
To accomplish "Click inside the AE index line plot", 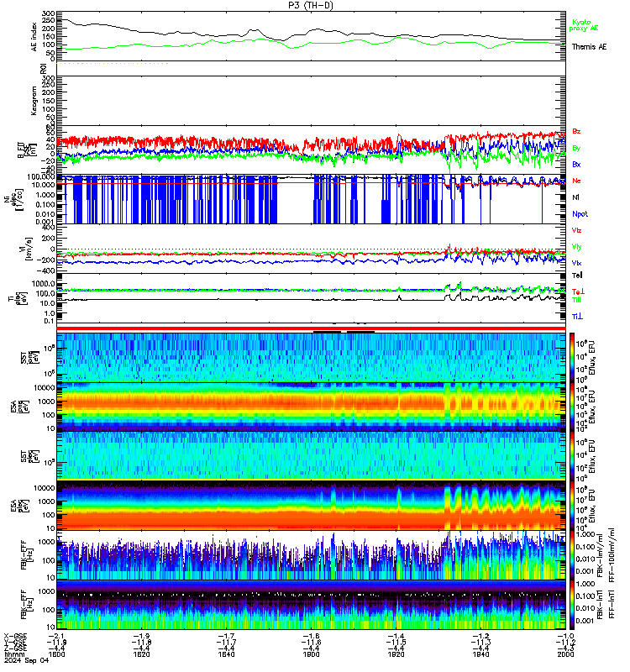I will coord(311,36).
